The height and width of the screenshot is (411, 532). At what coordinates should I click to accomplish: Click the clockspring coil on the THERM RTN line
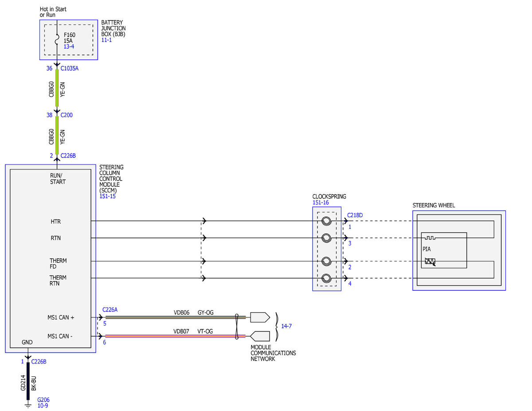pos(326,278)
